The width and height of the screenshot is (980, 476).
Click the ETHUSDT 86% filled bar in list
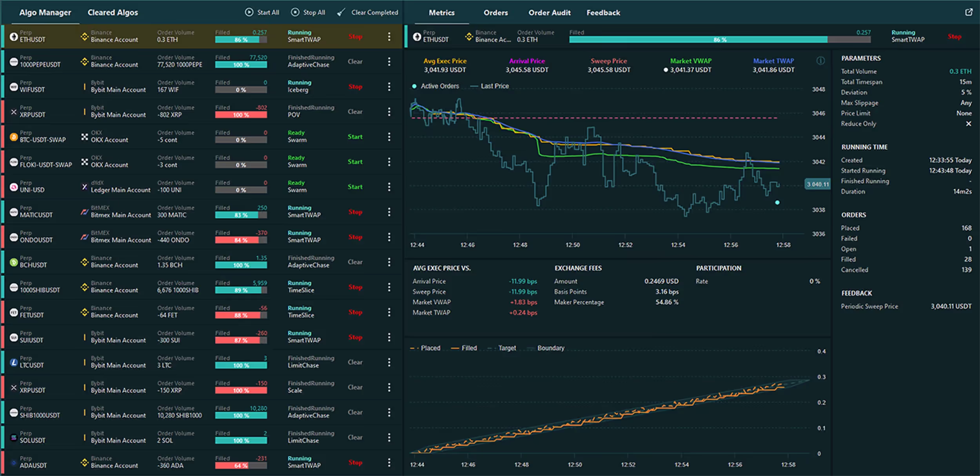241,40
